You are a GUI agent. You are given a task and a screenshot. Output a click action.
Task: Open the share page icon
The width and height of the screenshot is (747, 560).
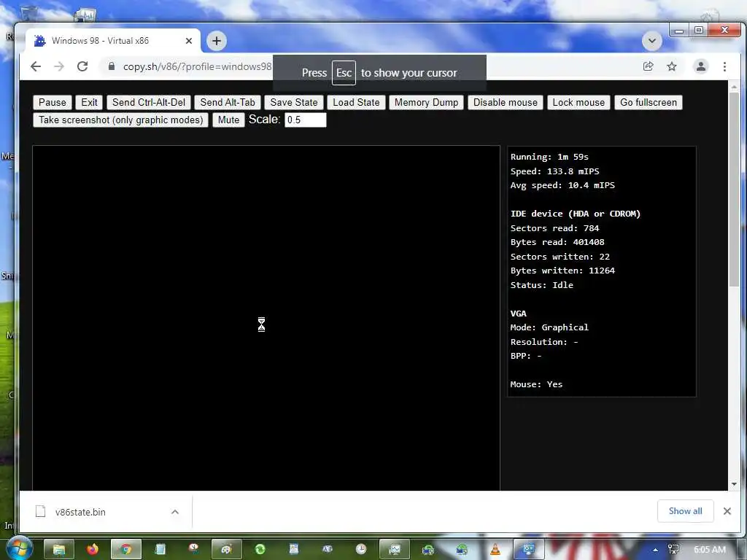(x=649, y=66)
